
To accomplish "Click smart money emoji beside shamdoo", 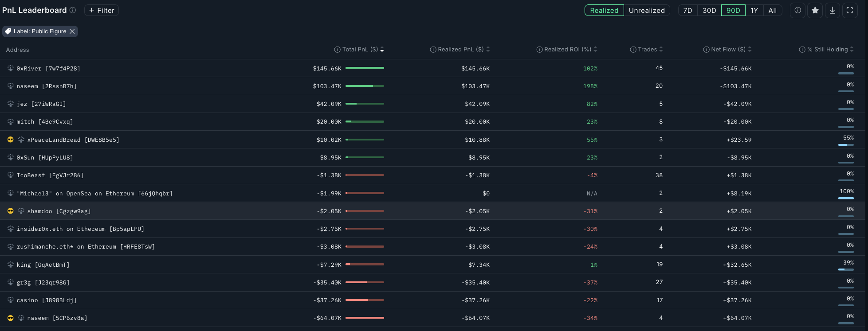I will coord(11,211).
